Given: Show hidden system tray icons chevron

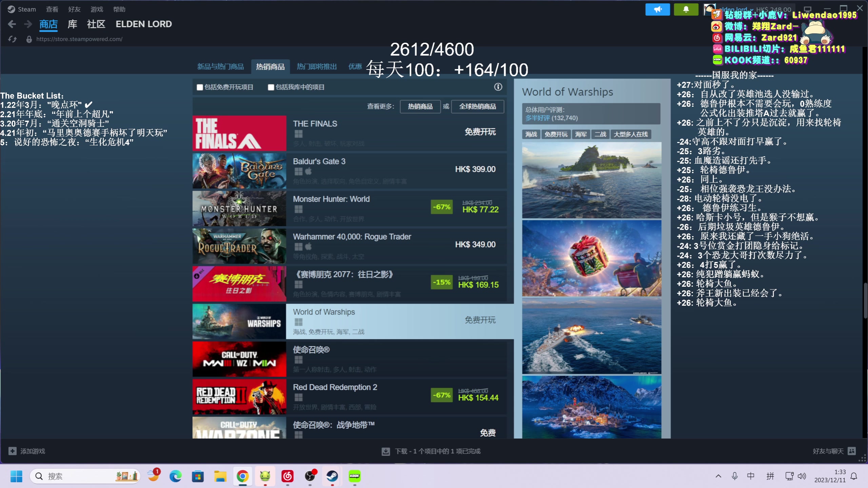Looking at the screenshot, I should click(718, 476).
